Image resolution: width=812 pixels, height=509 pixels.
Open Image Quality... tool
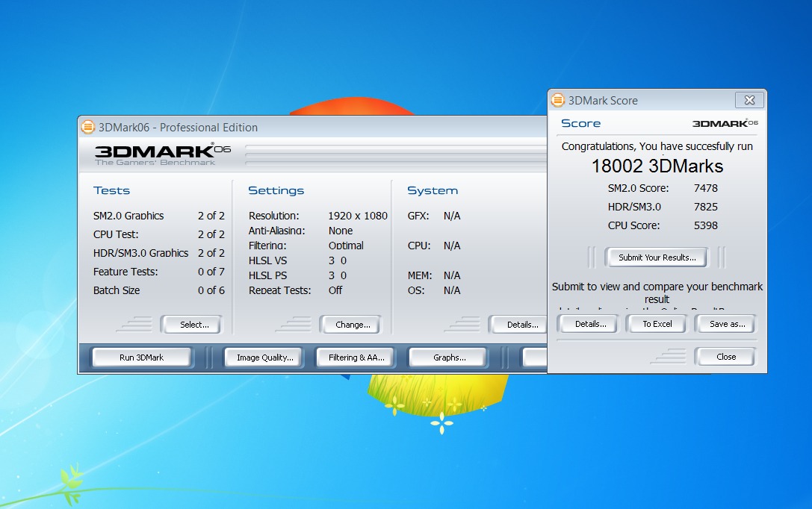264,357
